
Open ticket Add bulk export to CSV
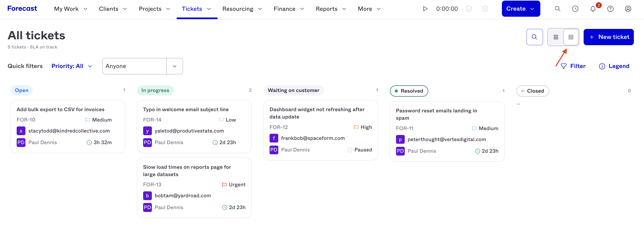61,109
